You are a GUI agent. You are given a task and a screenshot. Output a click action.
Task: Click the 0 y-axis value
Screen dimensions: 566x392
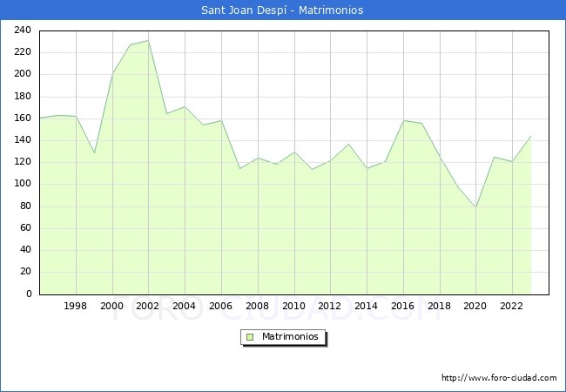(x=29, y=294)
